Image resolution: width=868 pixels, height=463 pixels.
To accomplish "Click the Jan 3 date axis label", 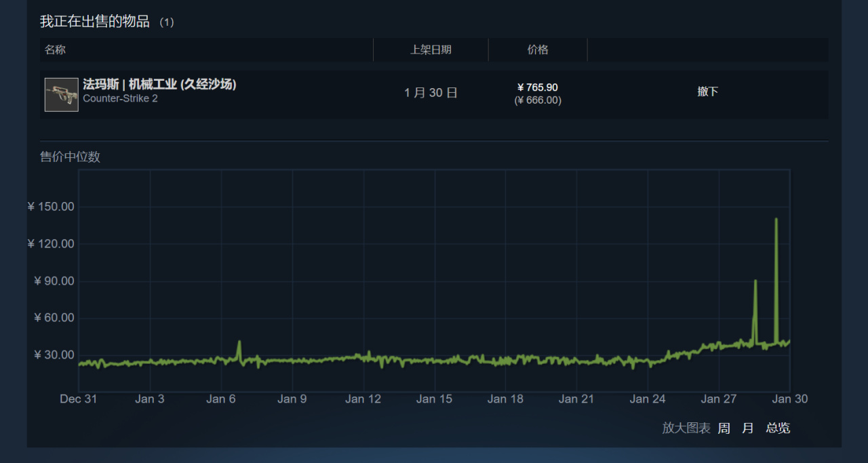I will pos(150,399).
